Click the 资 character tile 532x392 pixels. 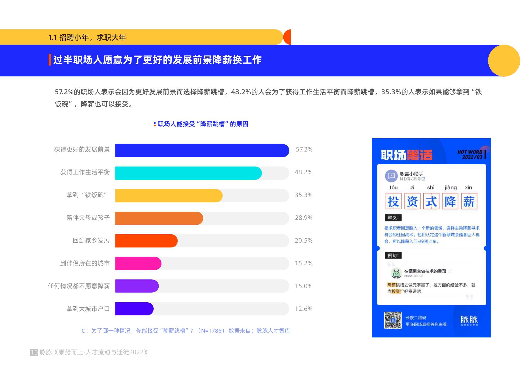[x=412, y=201]
